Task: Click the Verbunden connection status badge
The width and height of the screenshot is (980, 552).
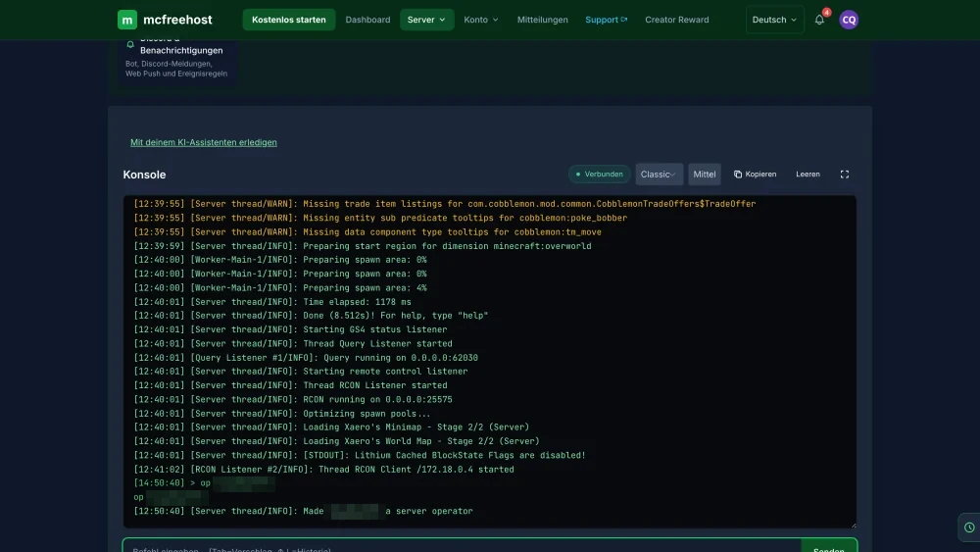Action: [600, 175]
